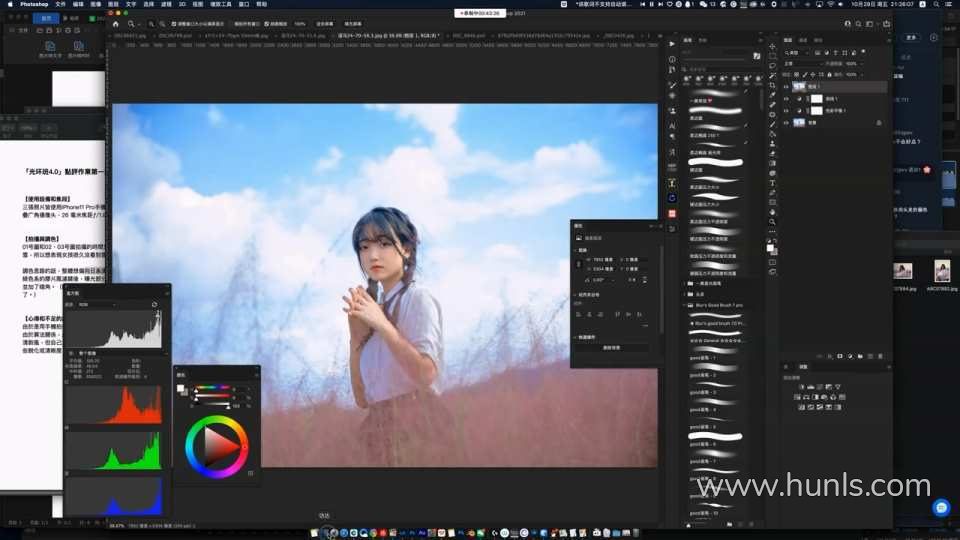Hide the second adjustment layer via eye
960x540 pixels.
[x=786, y=111]
